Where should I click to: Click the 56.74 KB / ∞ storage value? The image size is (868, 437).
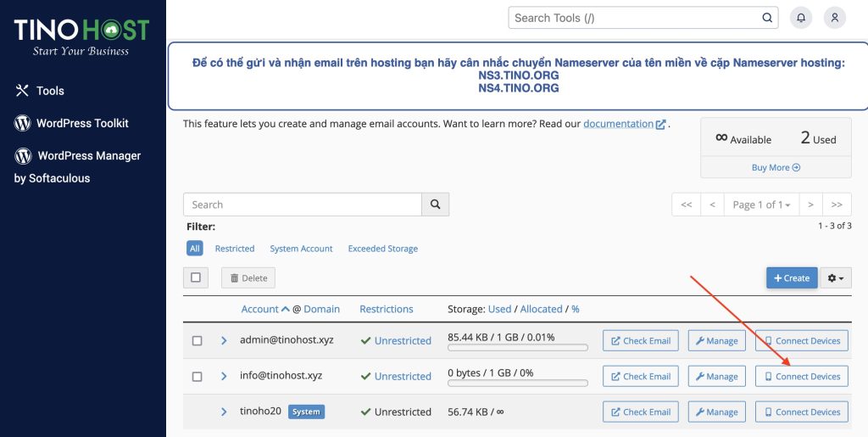pos(476,412)
